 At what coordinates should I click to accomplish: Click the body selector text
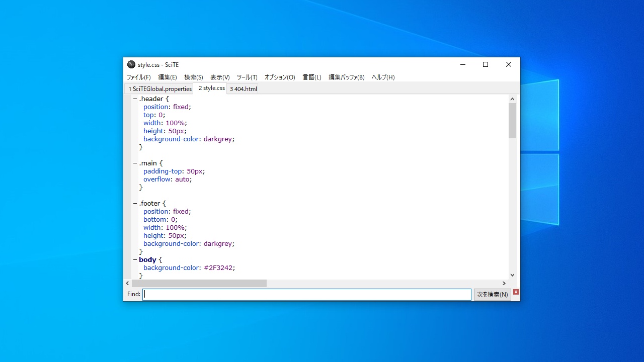tap(147, 260)
